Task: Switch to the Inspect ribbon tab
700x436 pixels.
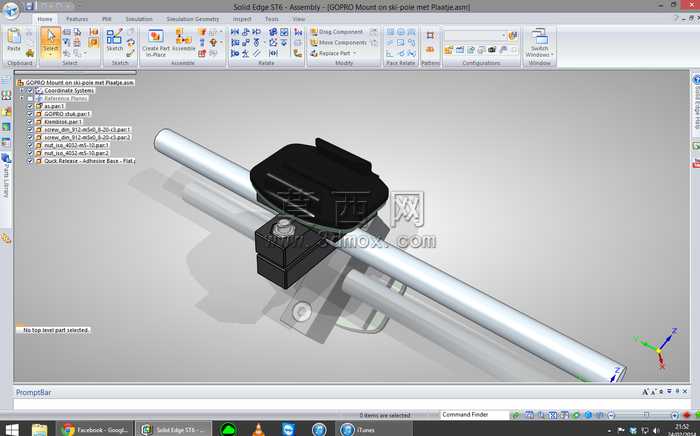Action: point(242,19)
